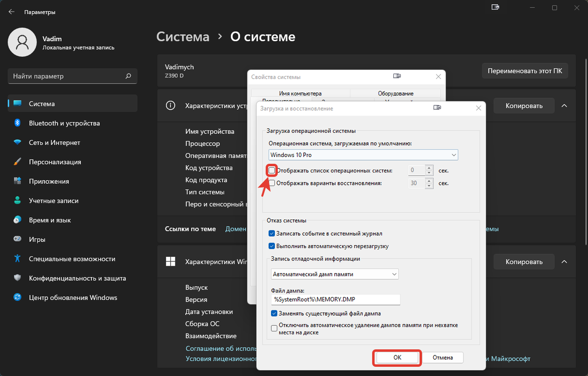Viewport: 588px width, 376px height.
Task: Decrease the recovery options seconds spinner
Action: [x=429, y=186]
